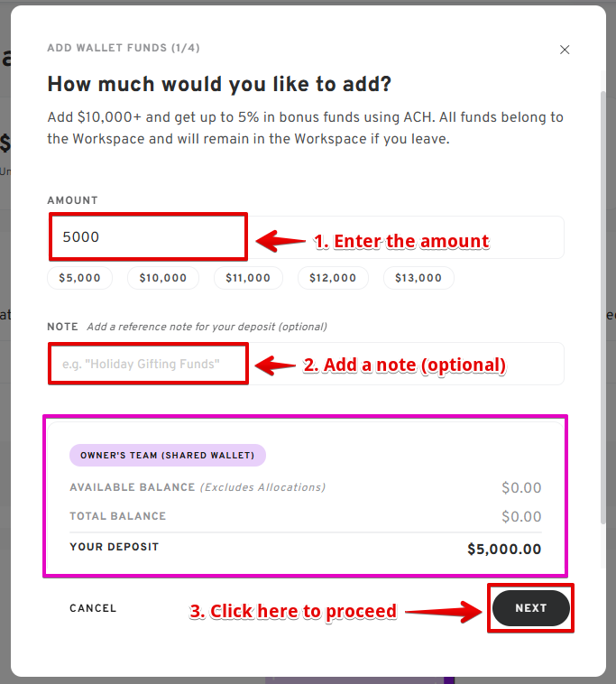Click the Total Balance label
This screenshot has width=616, height=684.
click(x=117, y=516)
